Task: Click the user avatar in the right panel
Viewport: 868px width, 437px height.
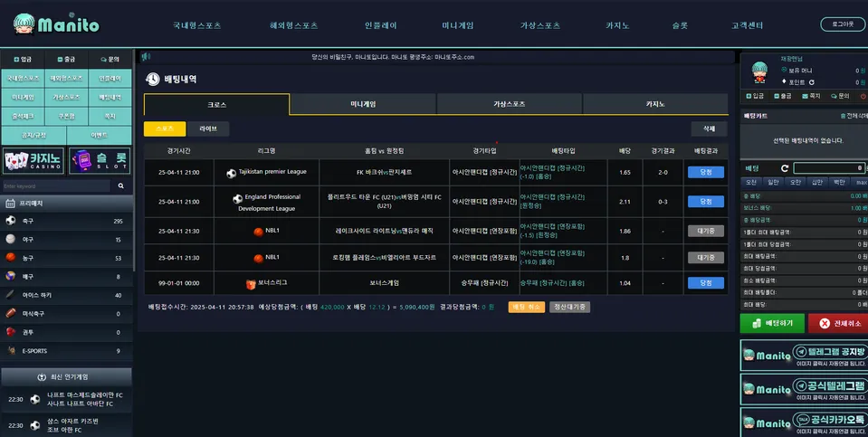Action: point(759,72)
